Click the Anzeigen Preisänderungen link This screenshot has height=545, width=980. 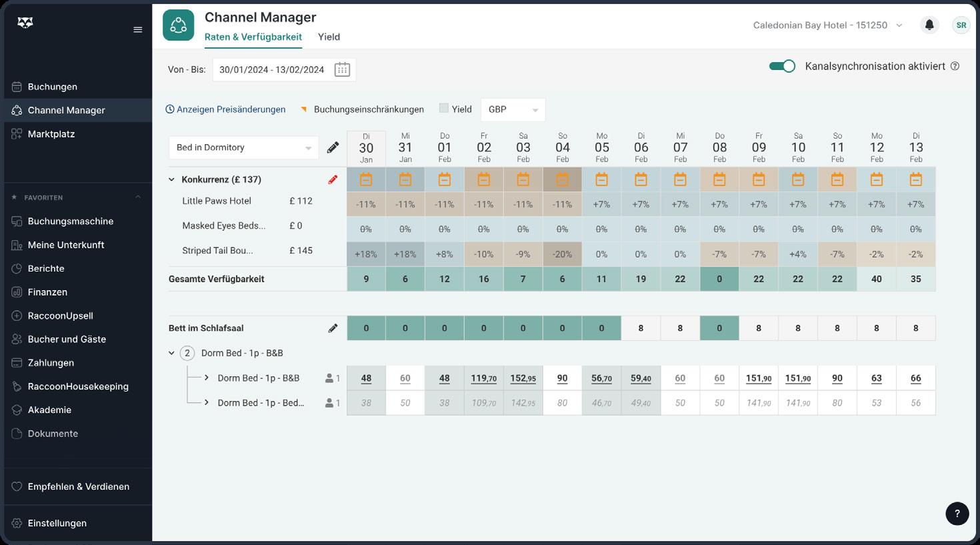(225, 109)
